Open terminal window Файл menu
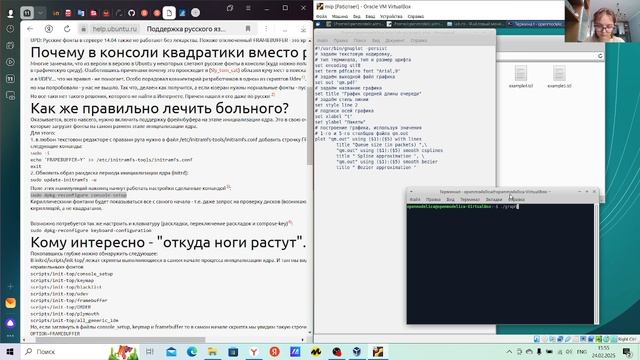The image size is (640, 360). pos(415,200)
